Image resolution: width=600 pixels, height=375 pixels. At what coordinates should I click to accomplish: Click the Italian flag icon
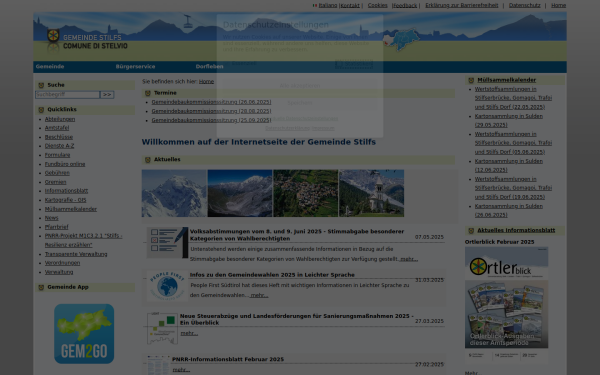[315, 5]
